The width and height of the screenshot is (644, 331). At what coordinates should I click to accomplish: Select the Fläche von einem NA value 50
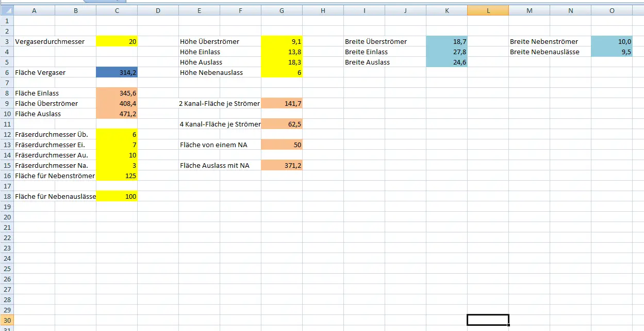point(282,145)
